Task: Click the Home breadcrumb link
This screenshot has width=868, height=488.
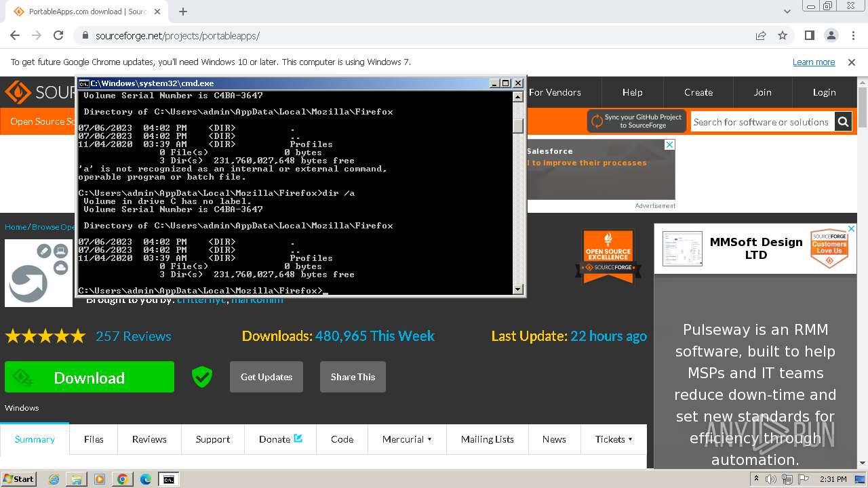Action: (x=16, y=227)
